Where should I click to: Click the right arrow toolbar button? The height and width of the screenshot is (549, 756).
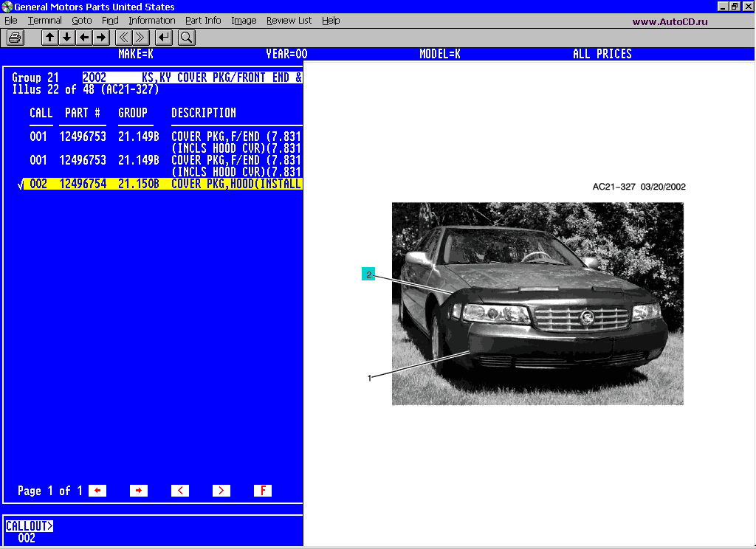pos(100,38)
